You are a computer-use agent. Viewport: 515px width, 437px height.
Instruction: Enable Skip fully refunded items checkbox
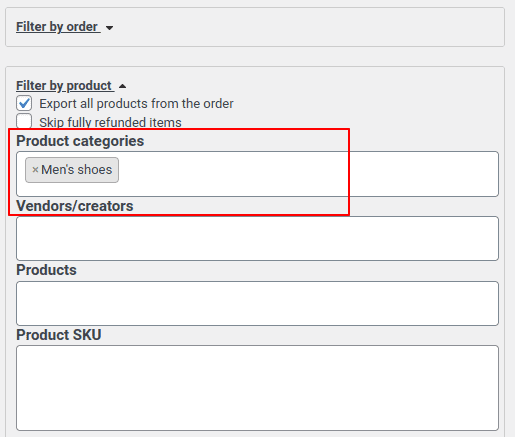click(24, 121)
